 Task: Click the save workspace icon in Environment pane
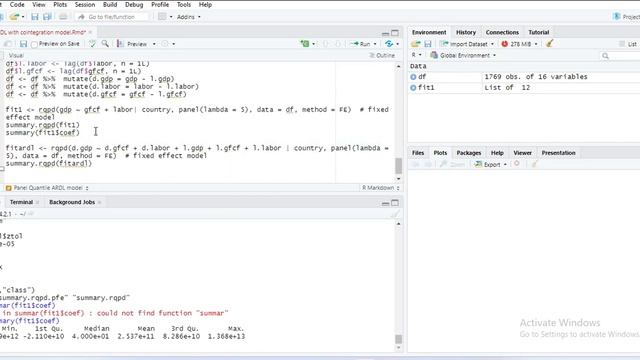coord(428,44)
